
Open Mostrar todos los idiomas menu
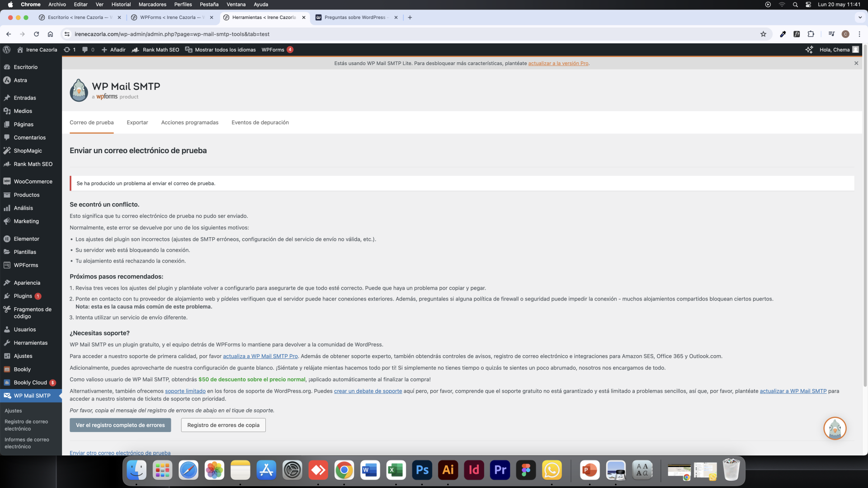(221, 50)
